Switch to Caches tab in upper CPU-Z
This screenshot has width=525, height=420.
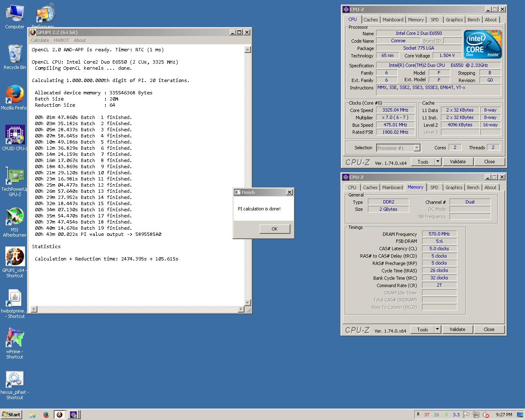pyautogui.click(x=370, y=20)
